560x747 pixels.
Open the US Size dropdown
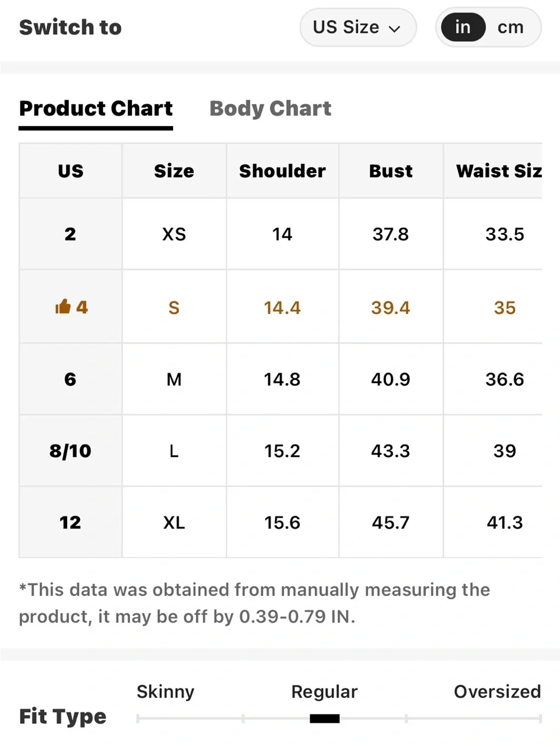click(358, 27)
